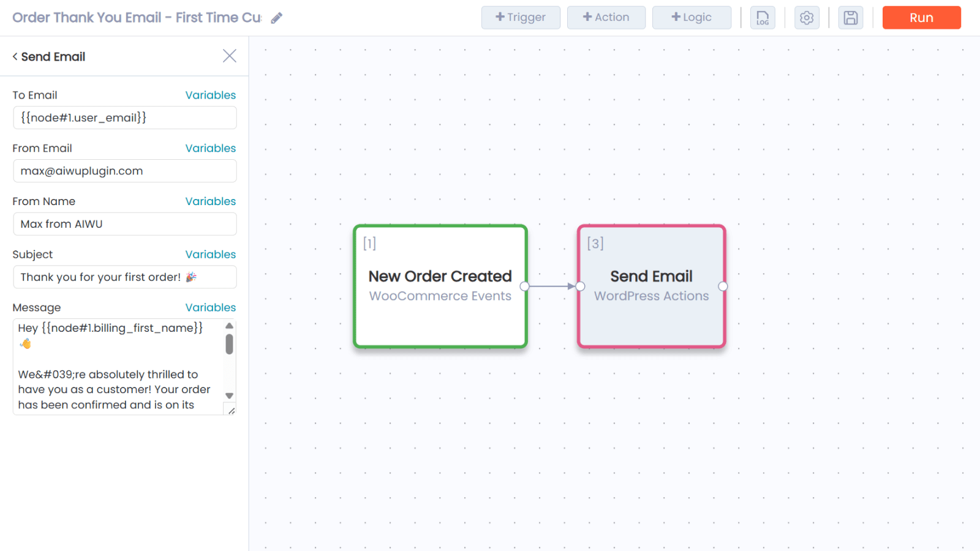Image resolution: width=980 pixels, height=551 pixels.
Task: Open Variables for the Message field
Action: [x=210, y=307]
